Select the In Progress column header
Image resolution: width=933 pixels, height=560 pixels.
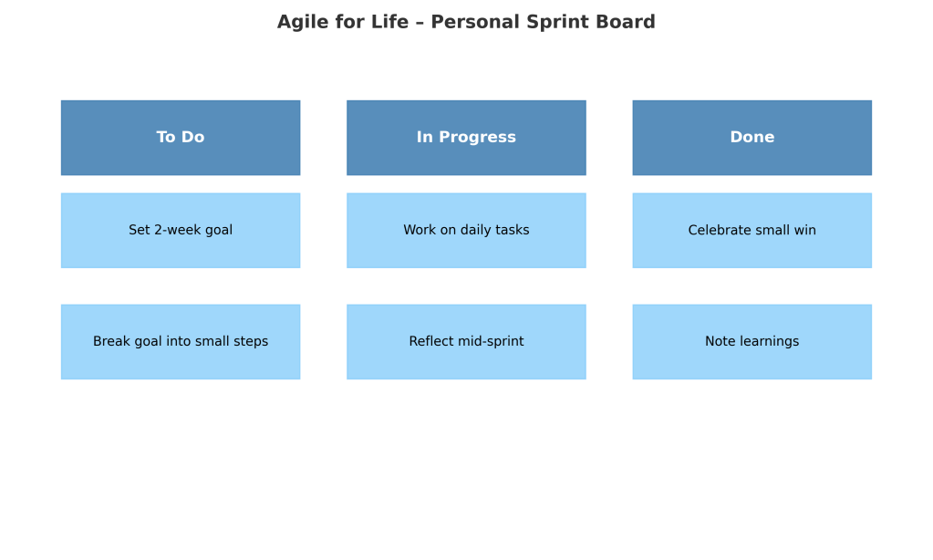pyautogui.click(x=466, y=138)
